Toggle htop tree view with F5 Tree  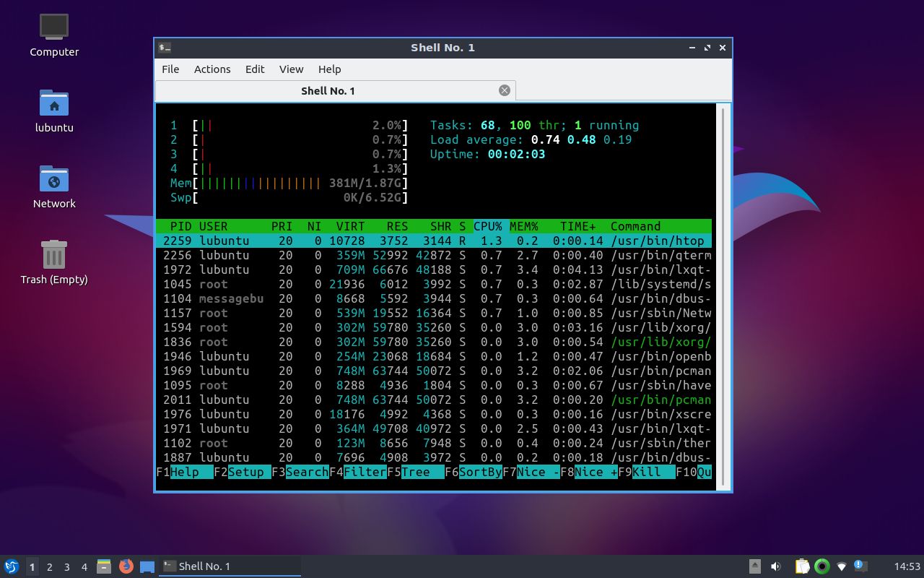pos(416,472)
